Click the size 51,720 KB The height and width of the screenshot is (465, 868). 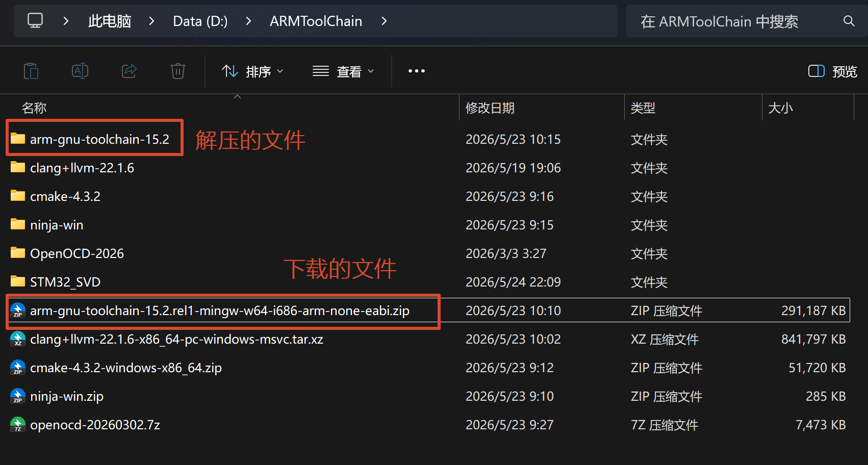click(817, 368)
